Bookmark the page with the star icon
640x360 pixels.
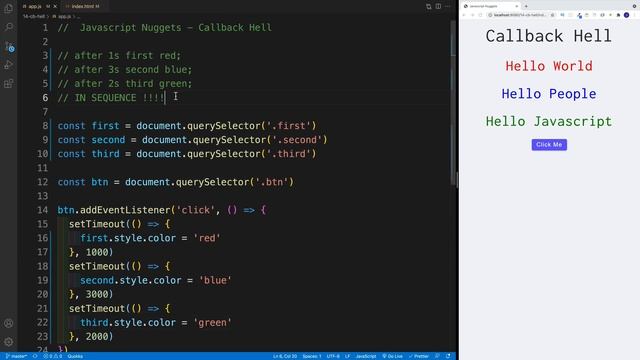(552, 15)
